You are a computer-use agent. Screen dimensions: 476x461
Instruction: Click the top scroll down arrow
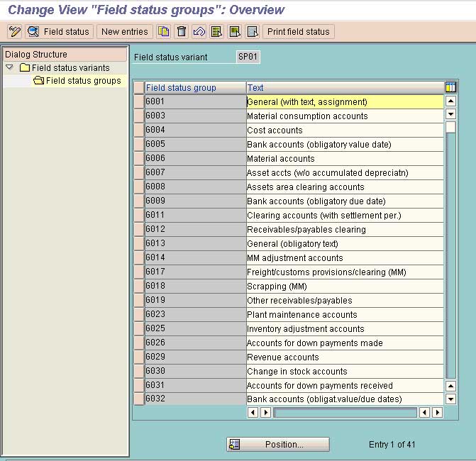click(x=450, y=114)
